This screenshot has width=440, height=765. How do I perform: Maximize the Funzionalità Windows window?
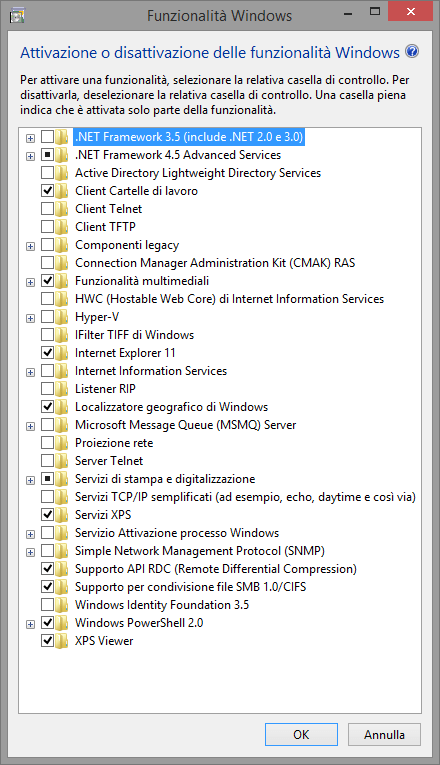click(375, 12)
